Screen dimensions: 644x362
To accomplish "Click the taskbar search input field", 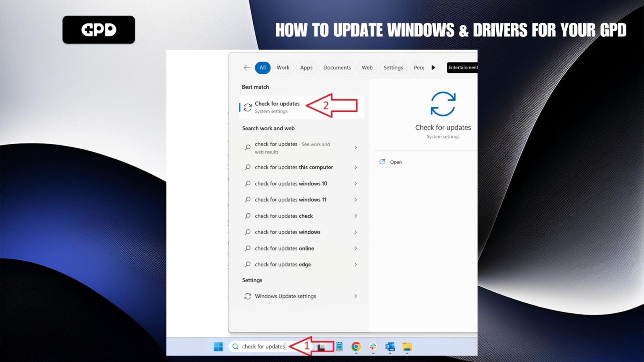I will click(x=262, y=346).
